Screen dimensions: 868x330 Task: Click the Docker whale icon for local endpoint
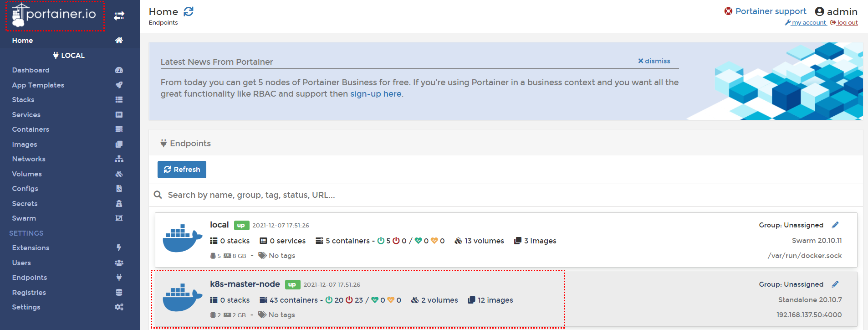[182, 238]
